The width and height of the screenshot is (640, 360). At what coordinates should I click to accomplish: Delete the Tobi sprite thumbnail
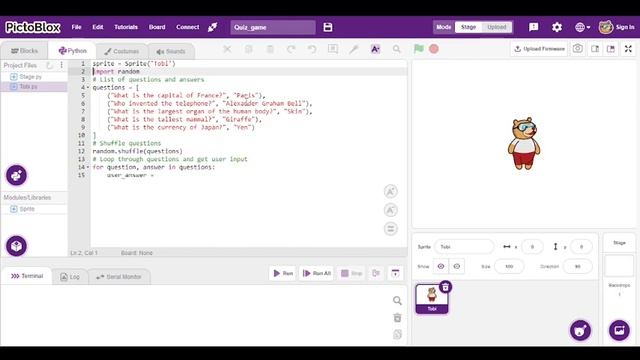coord(445,287)
